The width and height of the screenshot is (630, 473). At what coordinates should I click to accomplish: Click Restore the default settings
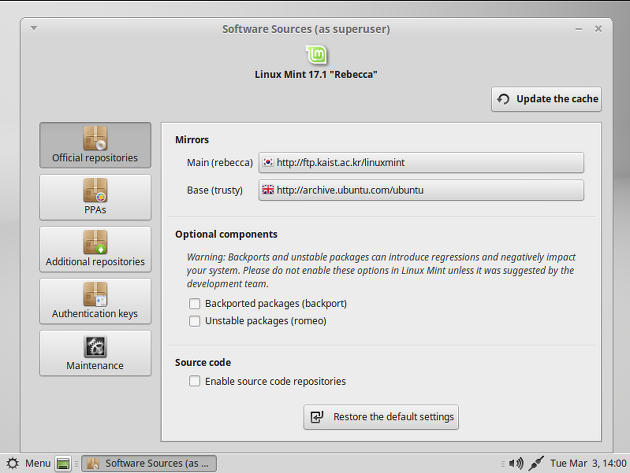[x=381, y=417]
